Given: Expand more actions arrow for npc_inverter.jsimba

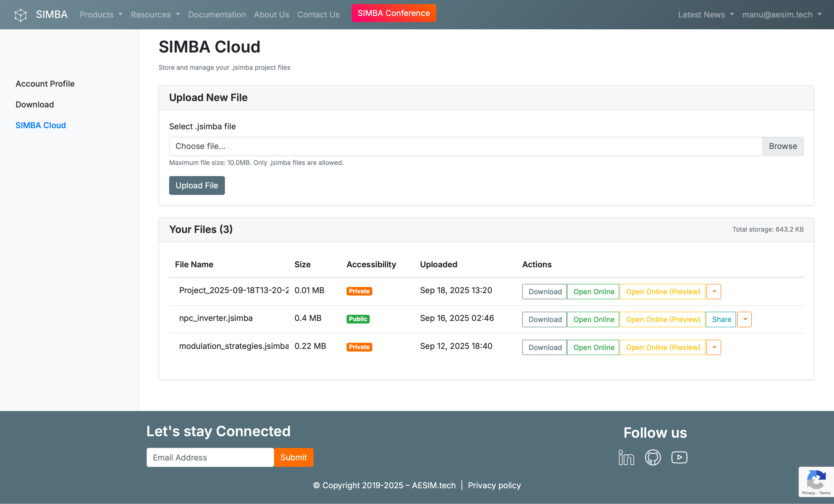Looking at the screenshot, I should click(744, 319).
